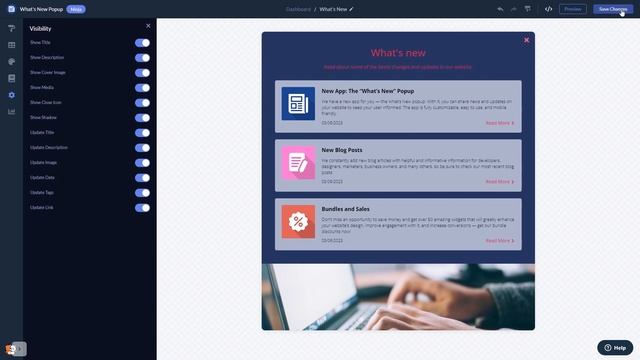640x360 pixels.
Task: Toggle Show Cover Image switch
Action: [x=142, y=73]
